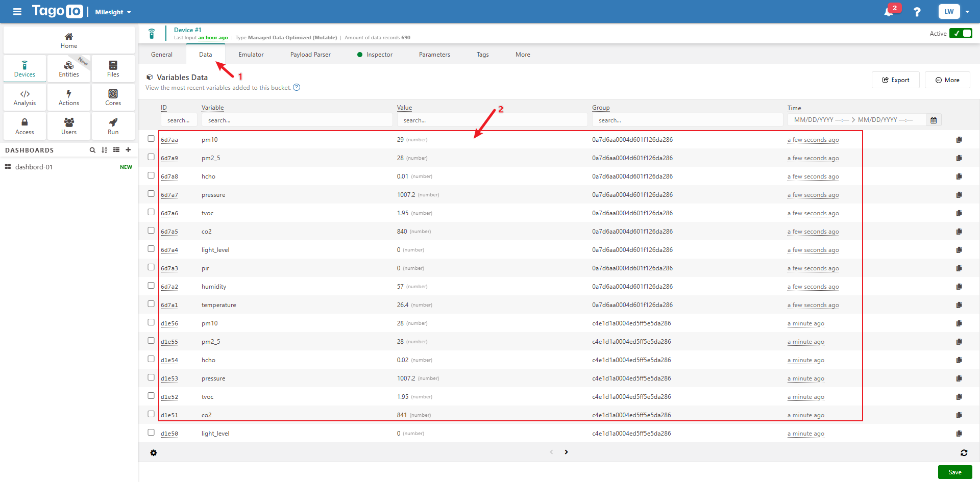Select checkbox for hcho row 6d7a8
This screenshot has width=980, height=482.
pos(151,175)
